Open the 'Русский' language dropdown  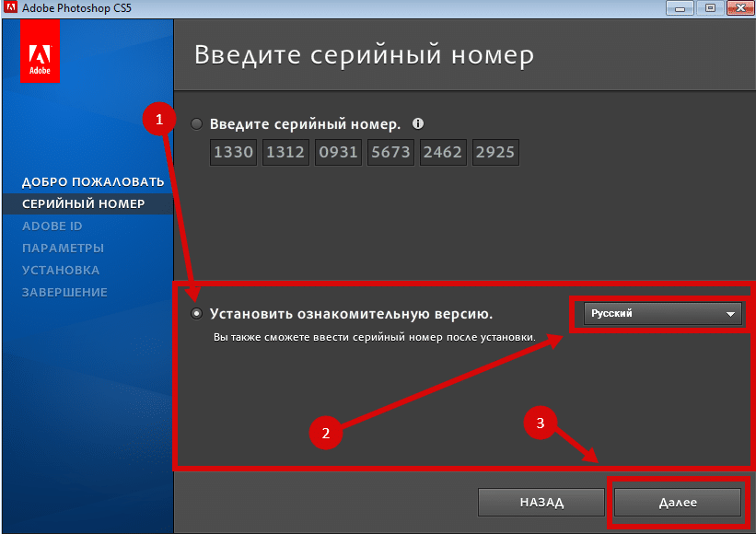(662, 314)
